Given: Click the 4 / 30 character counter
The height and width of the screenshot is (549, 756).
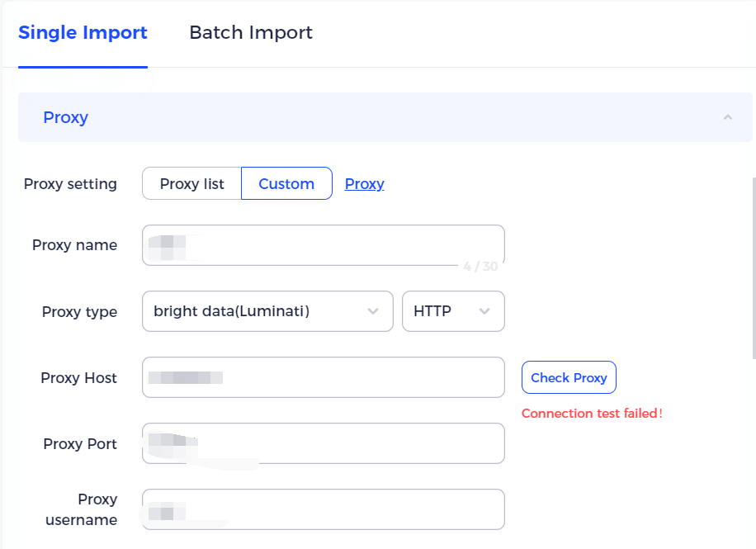Looking at the screenshot, I should coord(480,267).
